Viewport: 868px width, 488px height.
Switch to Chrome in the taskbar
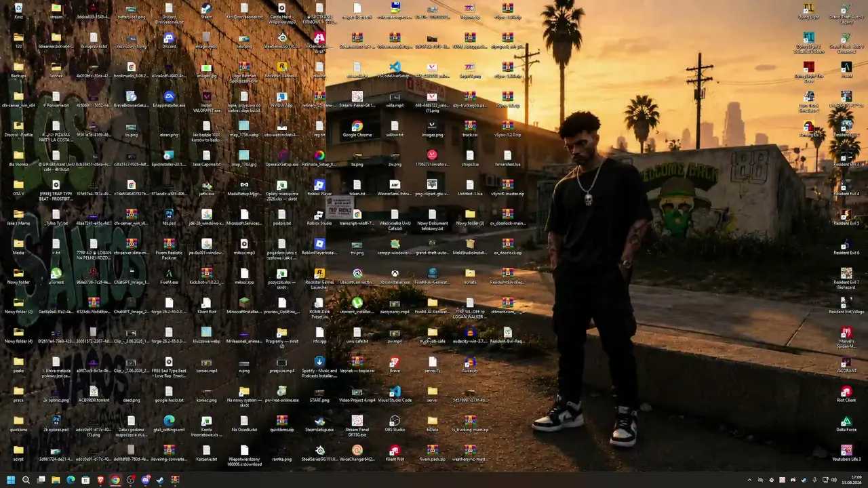tap(115, 480)
